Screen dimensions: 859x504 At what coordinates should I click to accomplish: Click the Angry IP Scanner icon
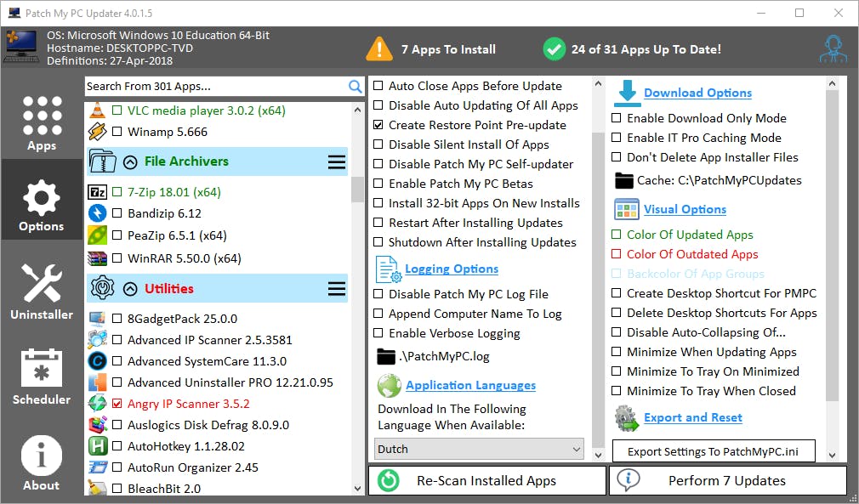tap(97, 404)
